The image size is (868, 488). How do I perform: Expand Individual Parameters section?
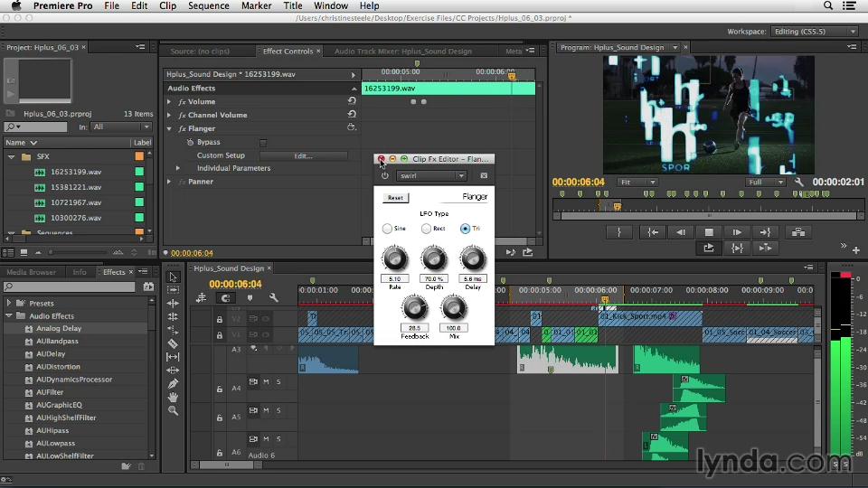click(178, 168)
